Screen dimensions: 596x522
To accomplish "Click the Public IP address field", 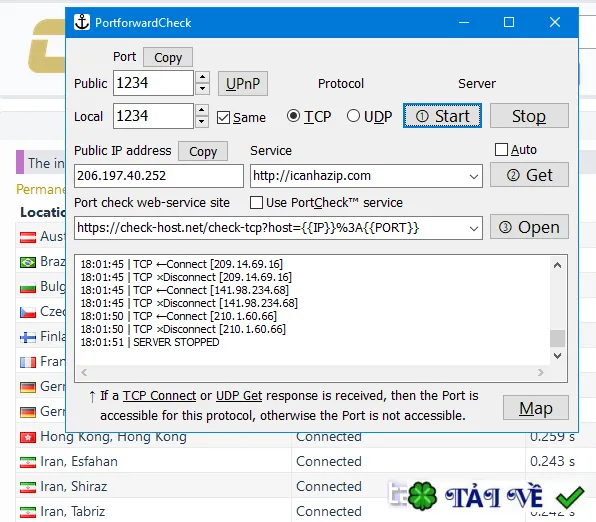I will click(x=159, y=176).
